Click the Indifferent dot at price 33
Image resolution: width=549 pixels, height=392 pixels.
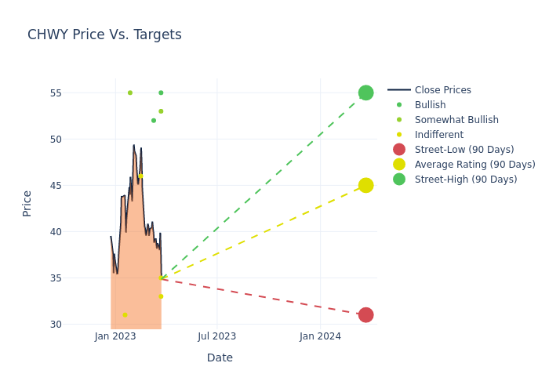(161, 296)
